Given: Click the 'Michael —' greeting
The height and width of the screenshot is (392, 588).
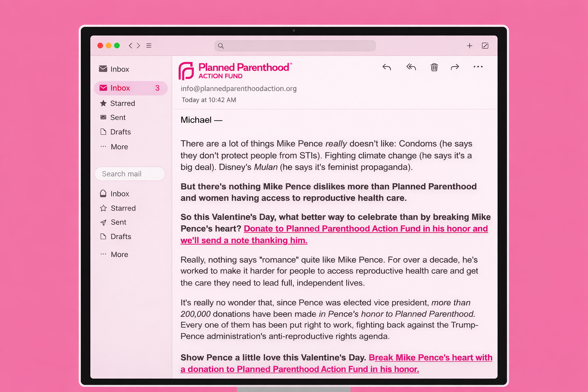Looking at the screenshot, I should [x=201, y=120].
